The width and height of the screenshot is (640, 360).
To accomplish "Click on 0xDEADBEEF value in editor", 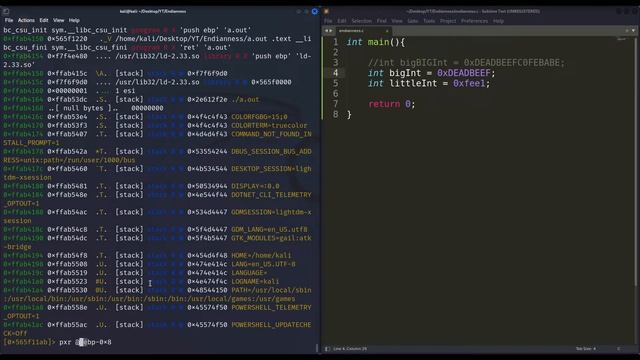I will (x=463, y=73).
